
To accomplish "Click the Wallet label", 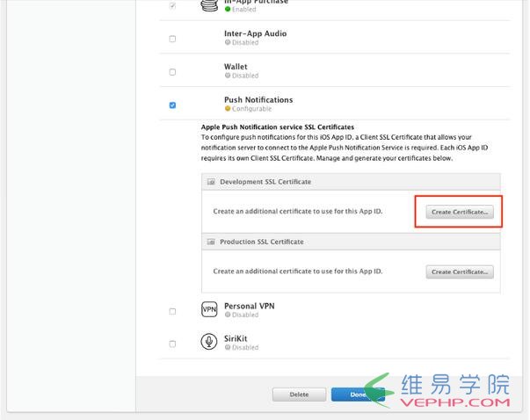I will pyautogui.click(x=236, y=67).
